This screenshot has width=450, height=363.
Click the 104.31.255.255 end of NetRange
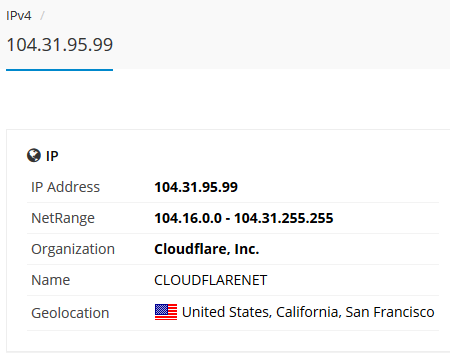[284, 218]
